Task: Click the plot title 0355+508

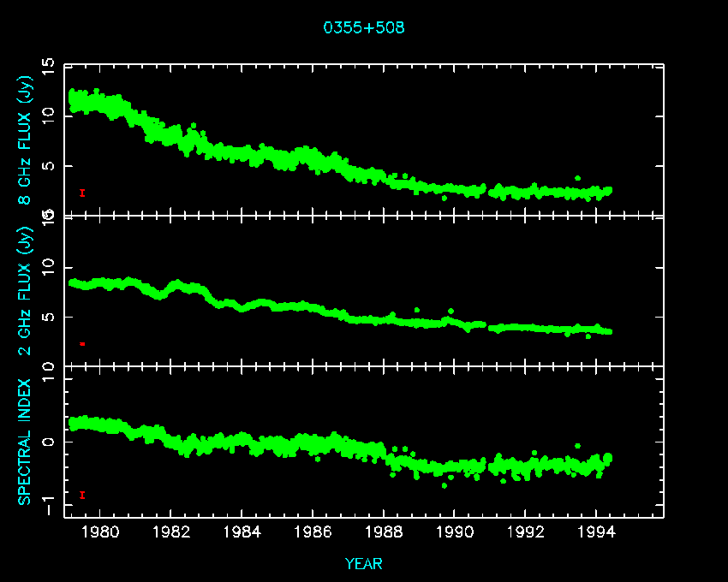Action: click(x=363, y=27)
